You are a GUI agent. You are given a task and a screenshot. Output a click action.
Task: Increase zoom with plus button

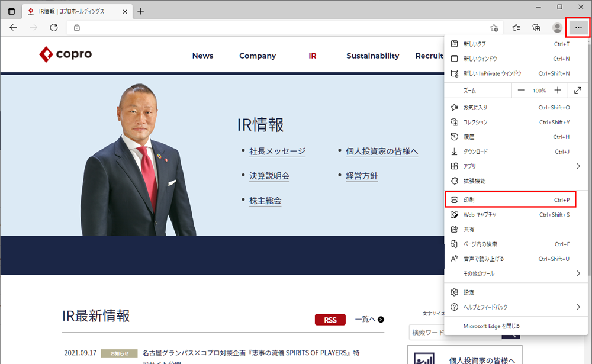coord(558,90)
